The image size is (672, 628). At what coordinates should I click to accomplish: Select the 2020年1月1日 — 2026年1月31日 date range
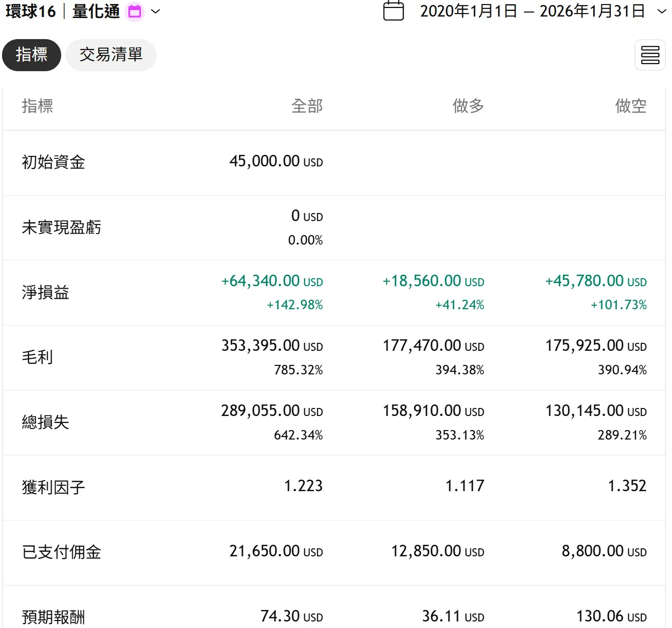pyautogui.click(x=532, y=12)
